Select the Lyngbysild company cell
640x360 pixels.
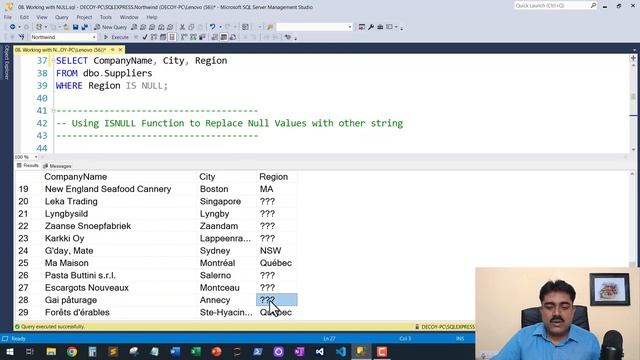tap(120, 214)
